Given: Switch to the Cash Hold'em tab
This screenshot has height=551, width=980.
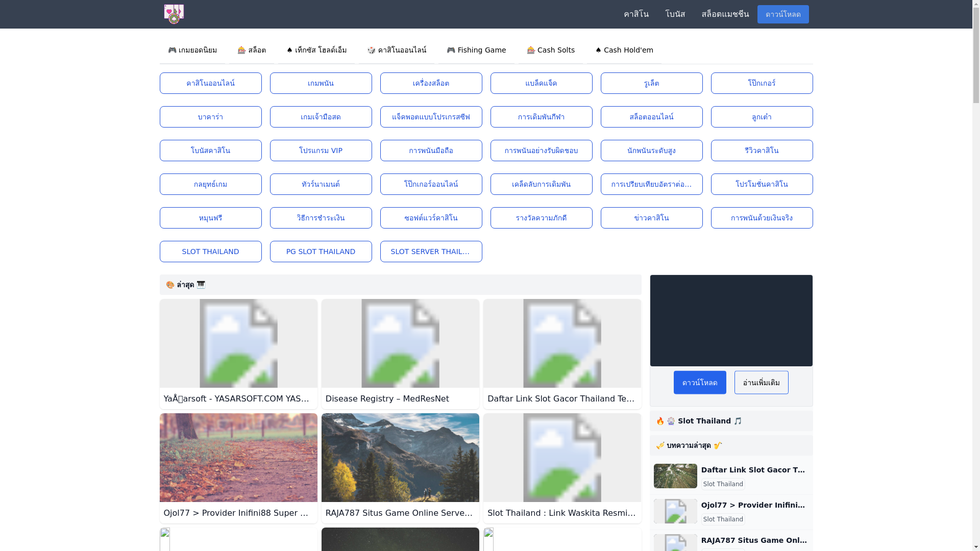Looking at the screenshot, I should [624, 50].
